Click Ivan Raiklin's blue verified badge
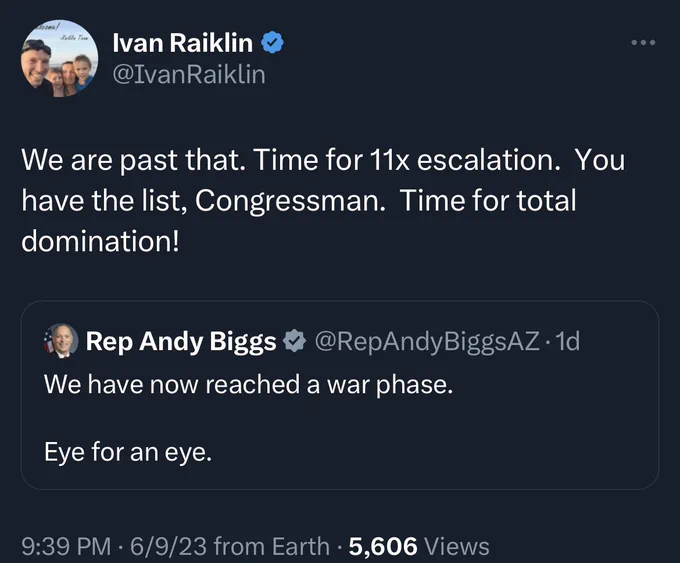Image resolution: width=680 pixels, height=563 pixels. 272,43
